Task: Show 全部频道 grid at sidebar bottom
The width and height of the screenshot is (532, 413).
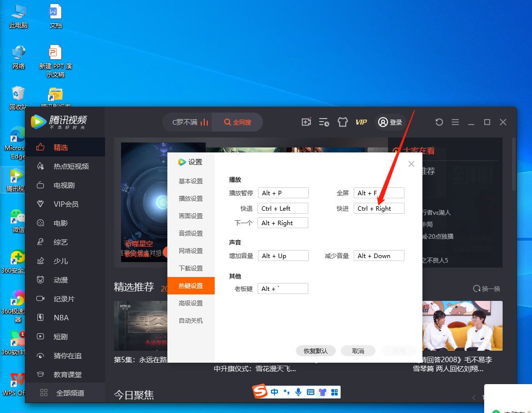Action: click(x=65, y=393)
